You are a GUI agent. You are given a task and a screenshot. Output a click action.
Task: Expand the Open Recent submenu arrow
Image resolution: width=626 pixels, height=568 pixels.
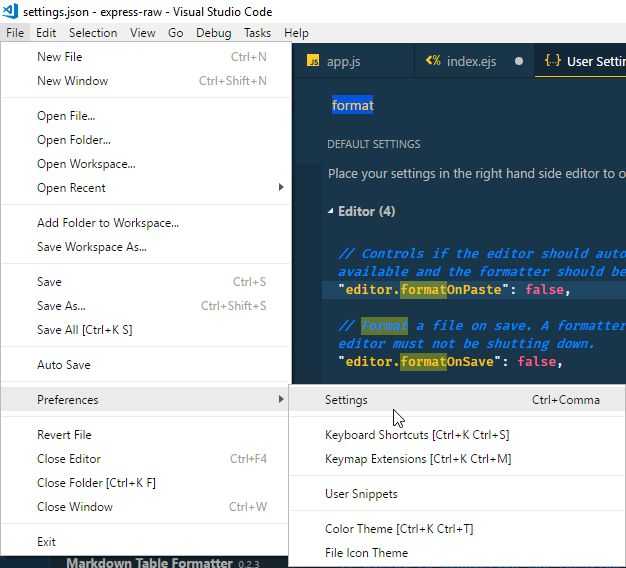(280, 188)
